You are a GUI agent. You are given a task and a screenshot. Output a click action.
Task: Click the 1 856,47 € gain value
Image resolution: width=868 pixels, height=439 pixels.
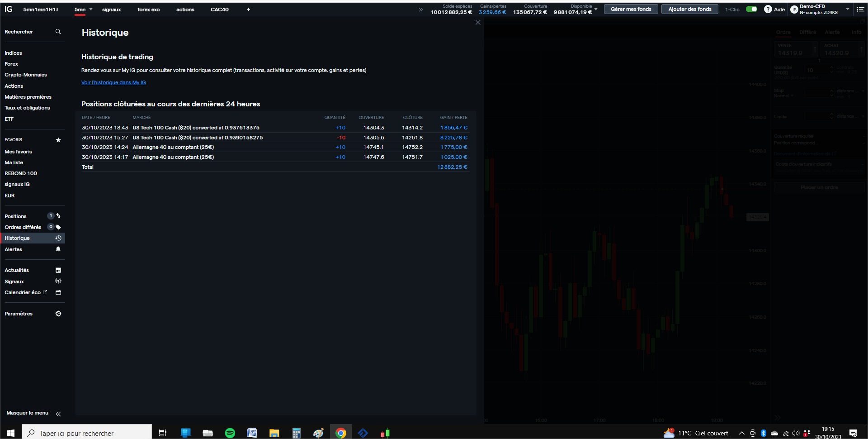454,128
